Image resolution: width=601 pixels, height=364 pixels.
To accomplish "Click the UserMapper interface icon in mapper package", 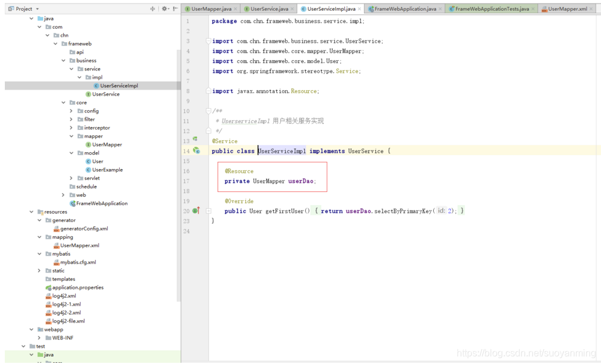I will [88, 144].
